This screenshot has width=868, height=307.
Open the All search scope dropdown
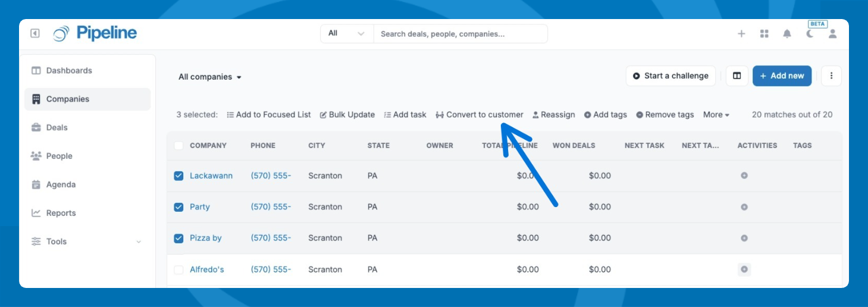[346, 33]
